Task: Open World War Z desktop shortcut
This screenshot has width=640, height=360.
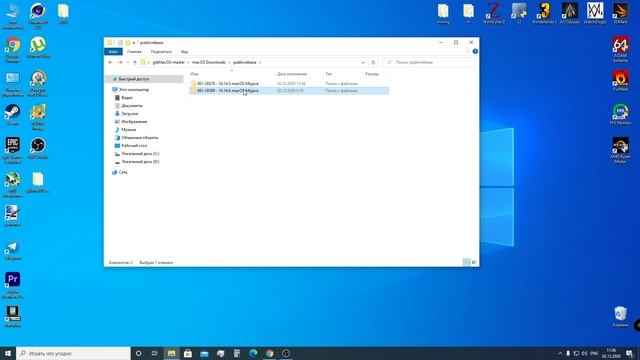Action: coord(494,13)
